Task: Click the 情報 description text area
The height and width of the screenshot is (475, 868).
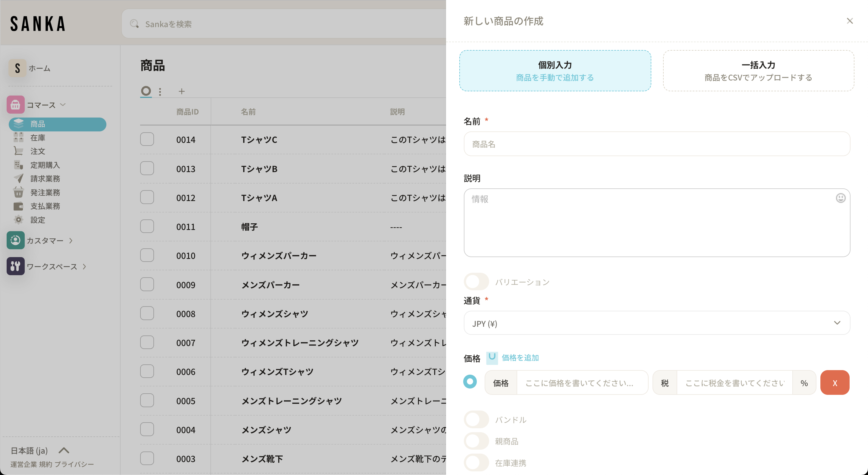Action: pyautogui.click(x=657, y=223)
